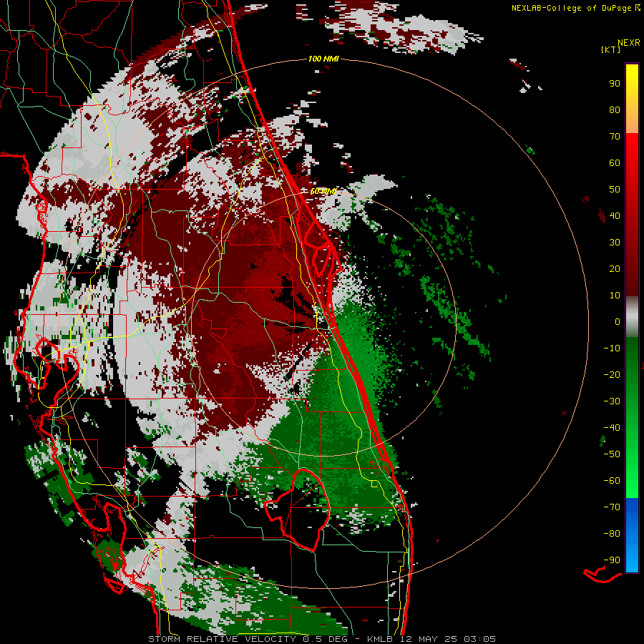The image size is (644, 644).
Task: Click the 10 knot legend value
Action: (615, 296)
